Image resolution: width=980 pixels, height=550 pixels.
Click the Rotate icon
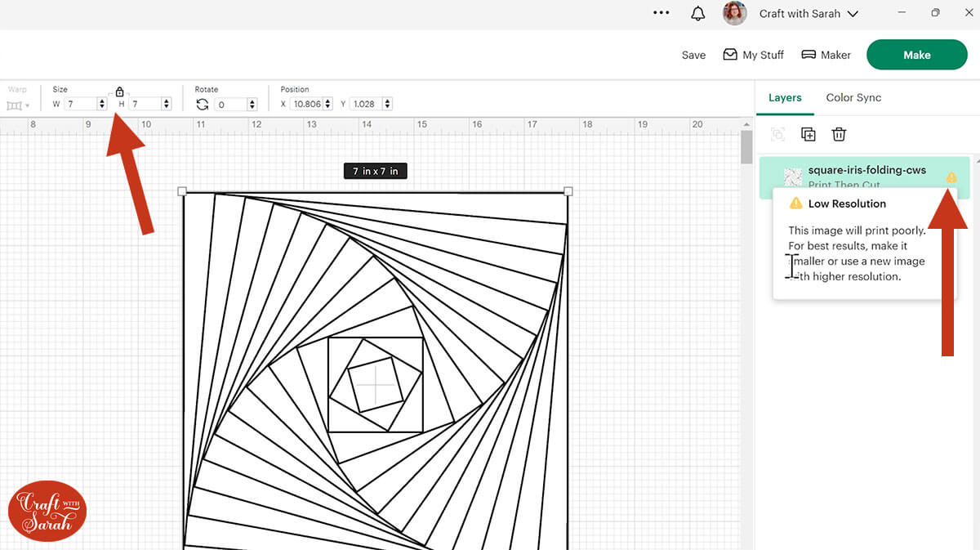click(x=203, y=105)
